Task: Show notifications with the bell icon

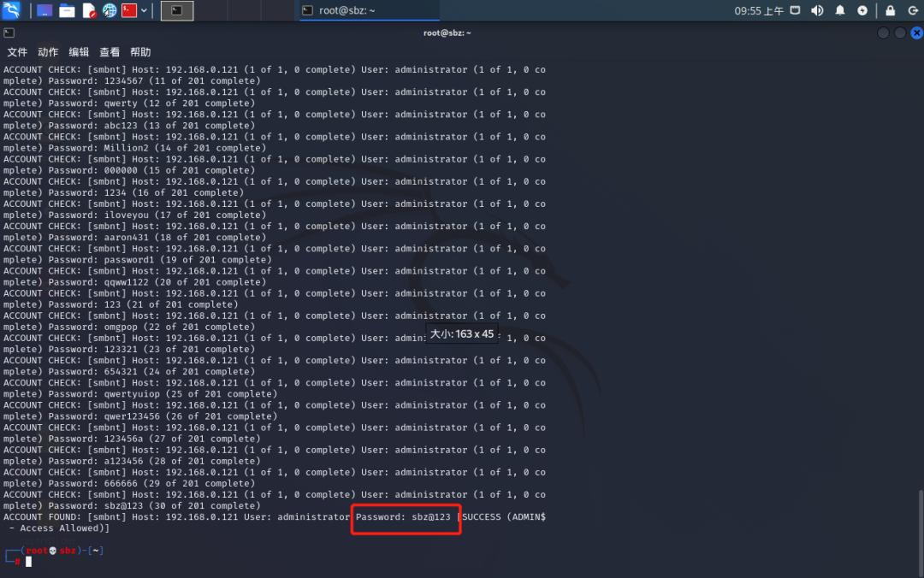Action: [x=840, y=10]
